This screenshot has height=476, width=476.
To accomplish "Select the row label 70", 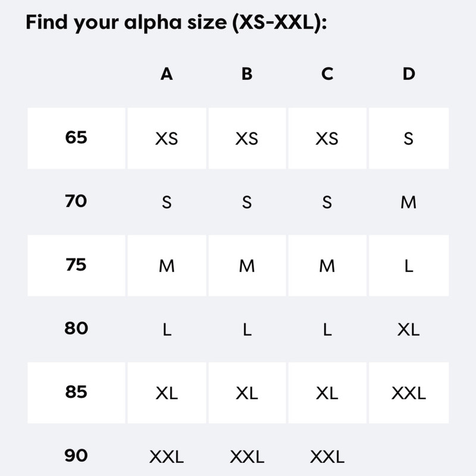I will coord(76,201).
